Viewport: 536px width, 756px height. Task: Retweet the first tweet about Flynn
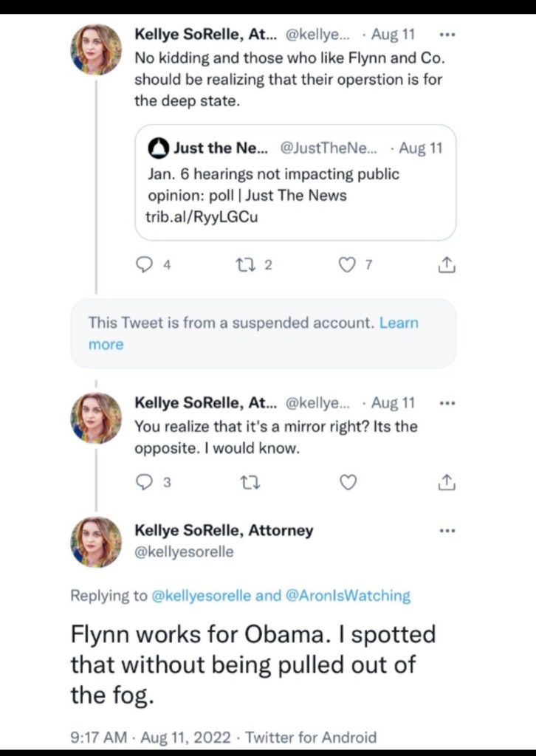pos(244,266)
